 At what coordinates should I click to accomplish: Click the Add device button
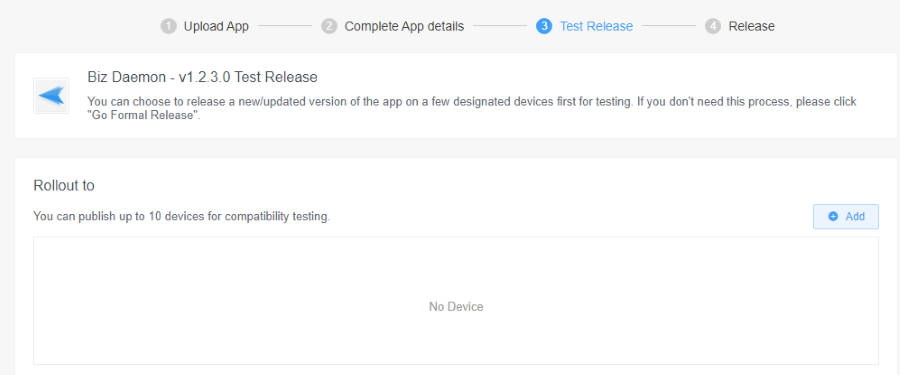[845, 217]
